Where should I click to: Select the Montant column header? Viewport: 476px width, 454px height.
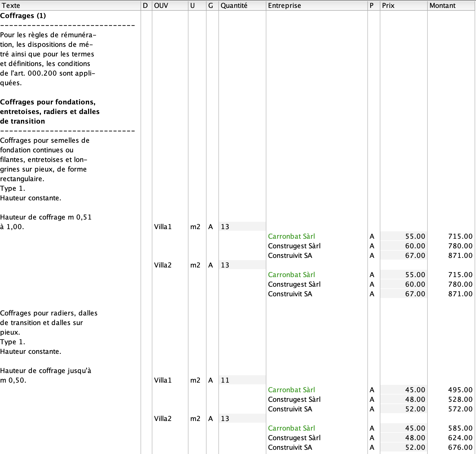[x=451, y=6]
